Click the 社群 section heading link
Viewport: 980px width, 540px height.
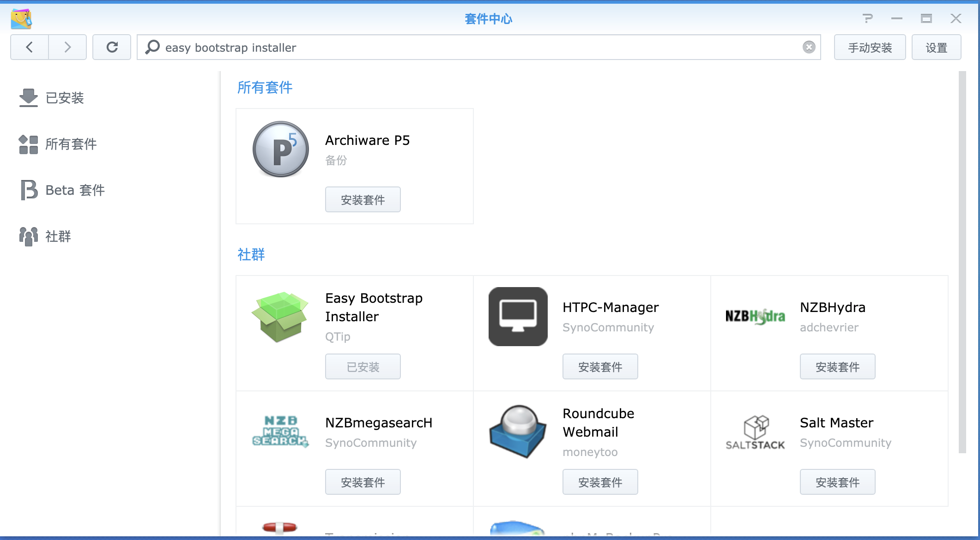click(x=251, y=255)
